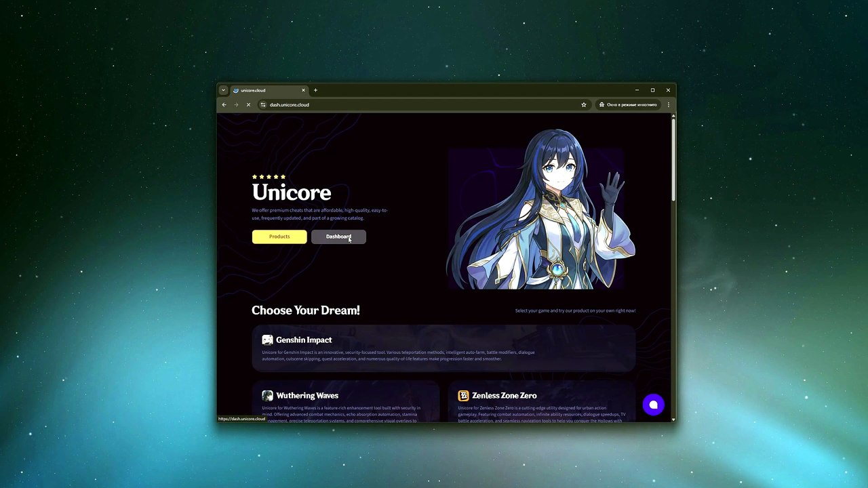Open the Wuthering Waves product title
The width and height of the screenshot is (868, 488).
[x=307, y=395]
